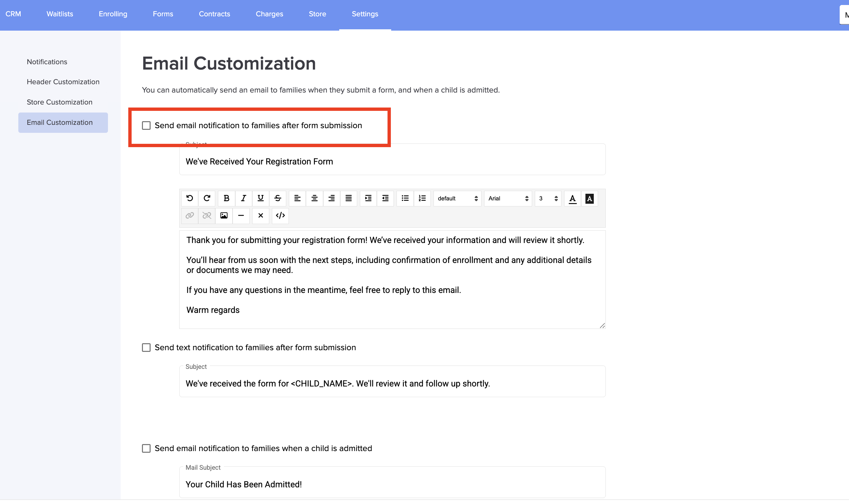
Task: Apply strikethrough formatting
Action: pyautogui.click(x=277, y=198)
